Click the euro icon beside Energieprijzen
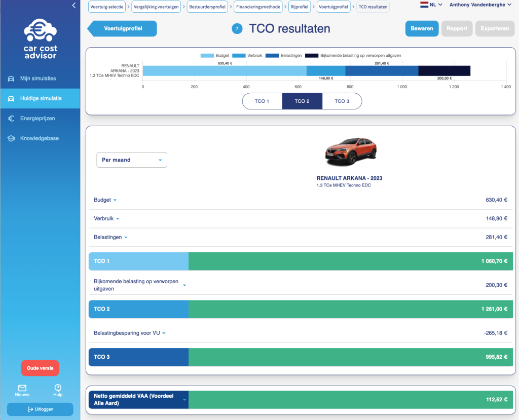The width and height of the screenshot is (519, 420). click(x=11, y=119)
